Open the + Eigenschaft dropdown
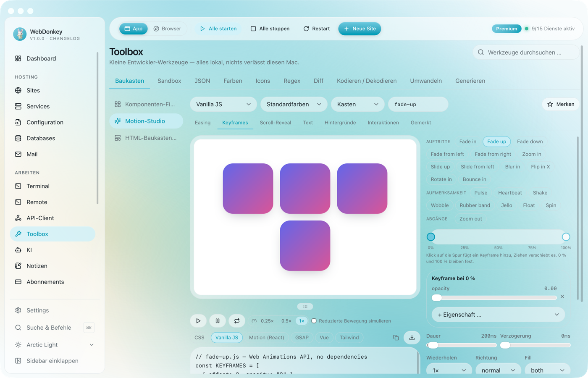The image size is (588, 378). tap(498, 315)
